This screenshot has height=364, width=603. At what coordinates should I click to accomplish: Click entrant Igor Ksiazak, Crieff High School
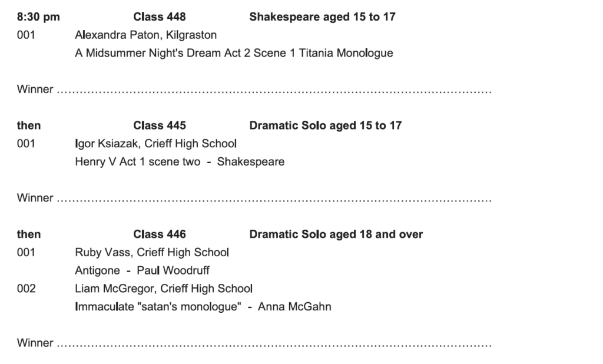[x=155, y=144]
